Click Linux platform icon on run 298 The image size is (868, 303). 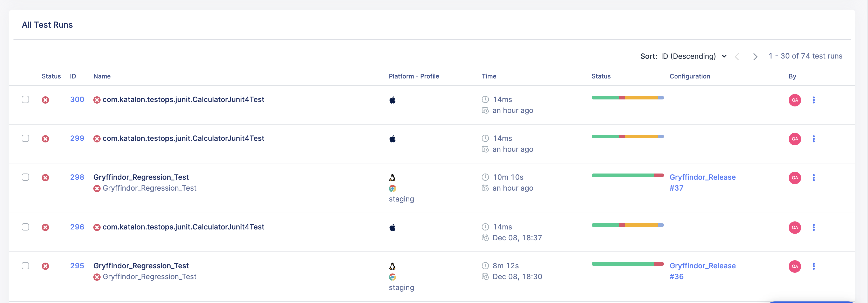coord(392,177)
